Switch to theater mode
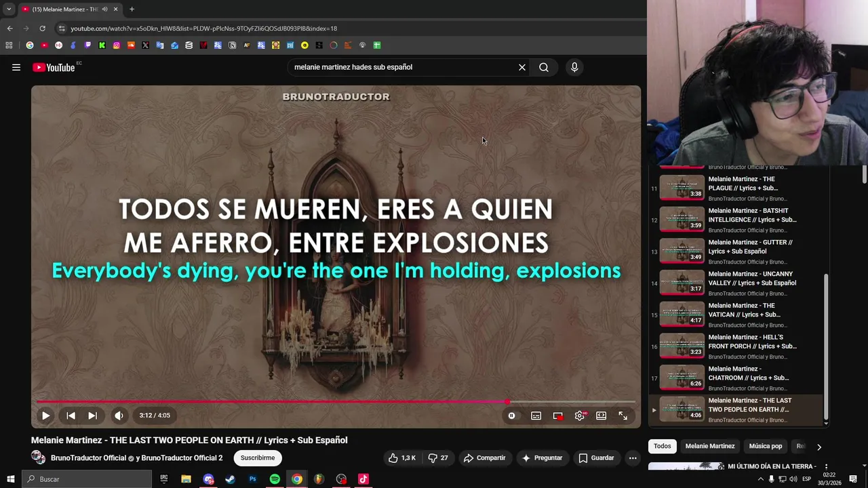The height and width of the screenshot is (488, 868). point(601,415)
